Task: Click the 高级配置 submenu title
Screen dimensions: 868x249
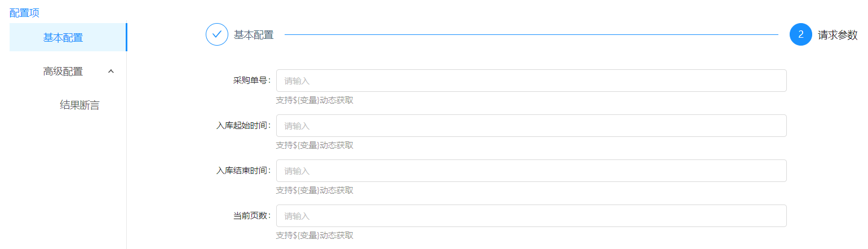Action: pyautogui.click(x=63, y=72)
